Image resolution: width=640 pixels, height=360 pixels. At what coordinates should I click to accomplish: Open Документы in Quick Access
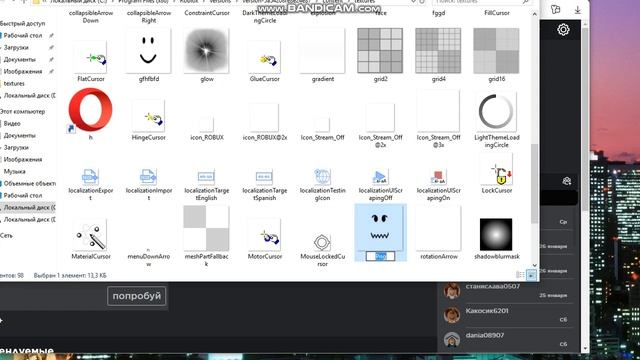click(20, 59)
